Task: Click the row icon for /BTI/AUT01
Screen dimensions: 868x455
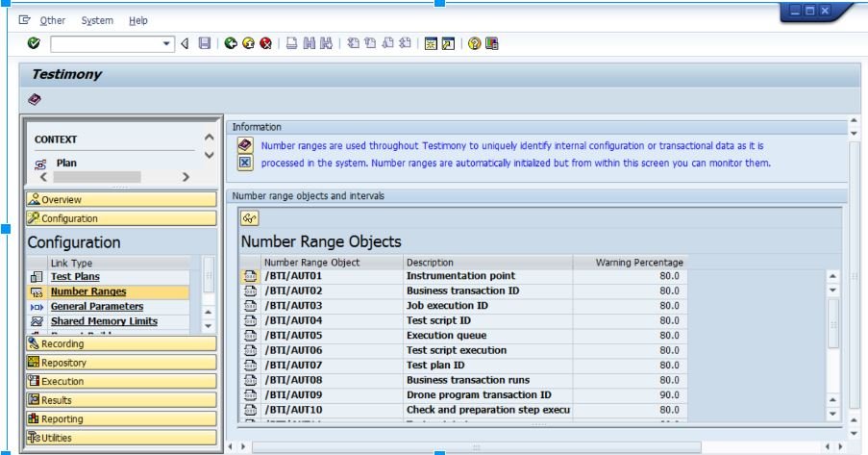Action: pyautogui.click(x=250, y=276)
